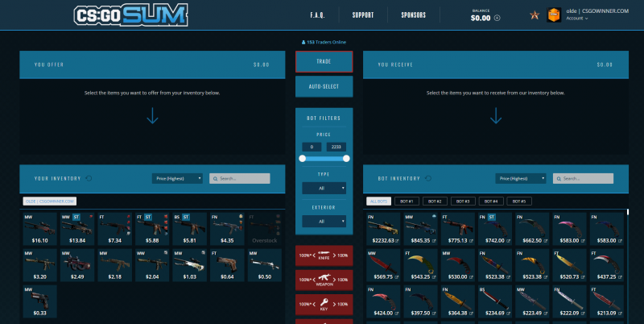
Task: Expand the Account menu under username
Action: [x=576, y=19]
